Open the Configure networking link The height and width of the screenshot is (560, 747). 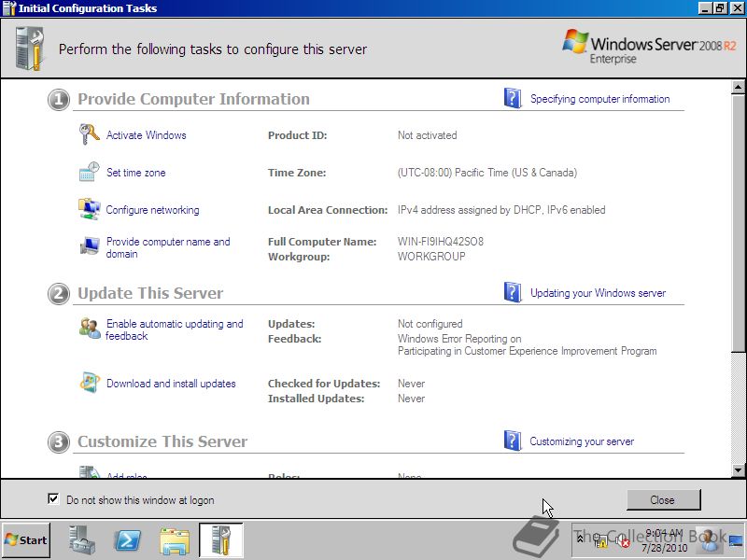152,210
